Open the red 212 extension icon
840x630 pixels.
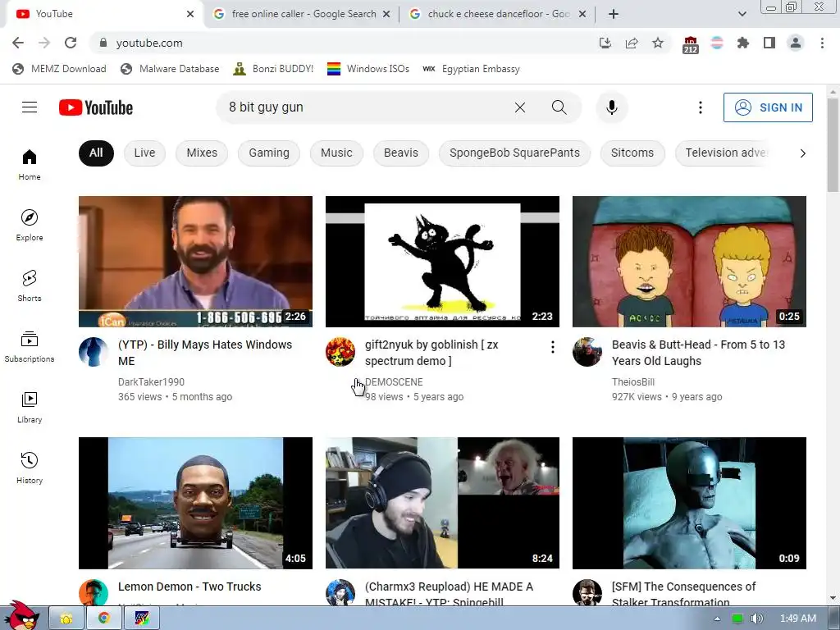[x=690, y=44]
